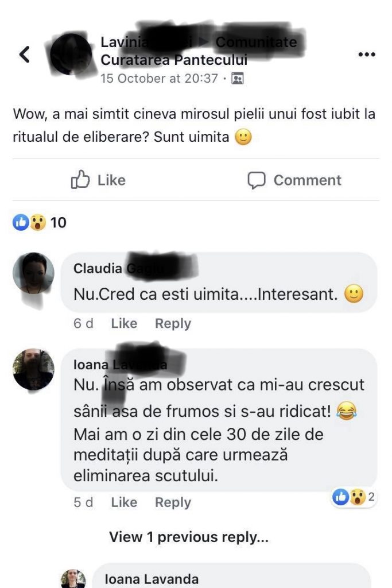Tap the back arrow icon
Image resolution: width=392 pixels, height=588 pixels.
(x=25, y=55)
